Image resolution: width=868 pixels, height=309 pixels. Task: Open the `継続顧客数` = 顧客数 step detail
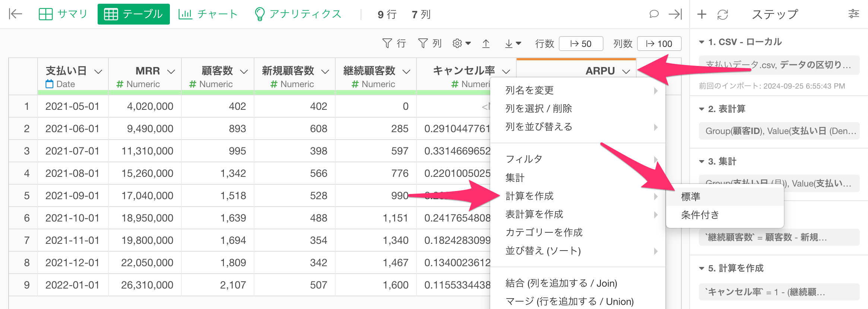tap(779, 237)
